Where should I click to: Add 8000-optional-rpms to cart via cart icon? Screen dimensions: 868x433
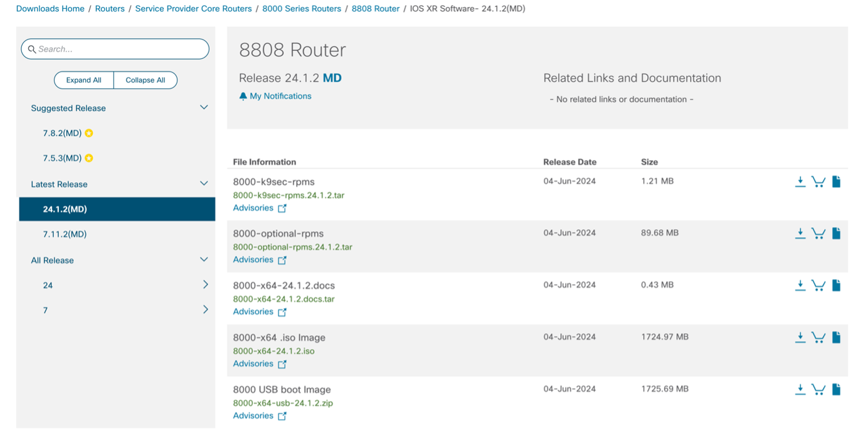pyautogui.click(x=818, y=233)
